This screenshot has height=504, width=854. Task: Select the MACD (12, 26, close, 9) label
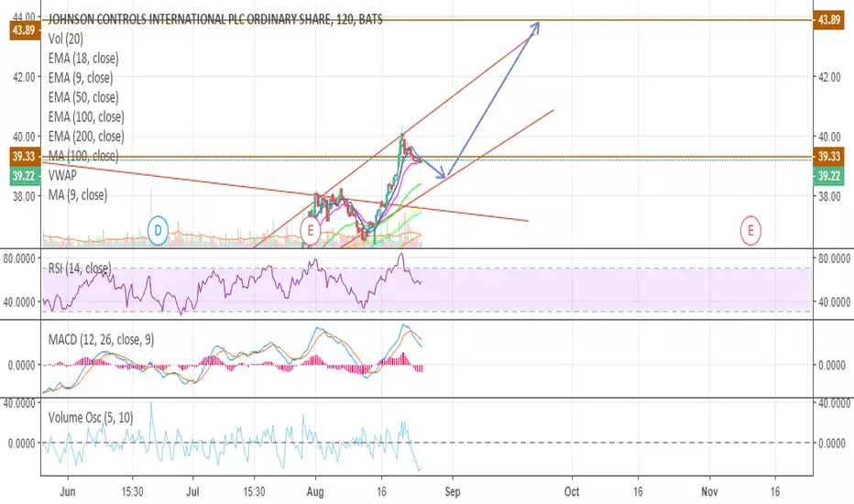[102, 340]
